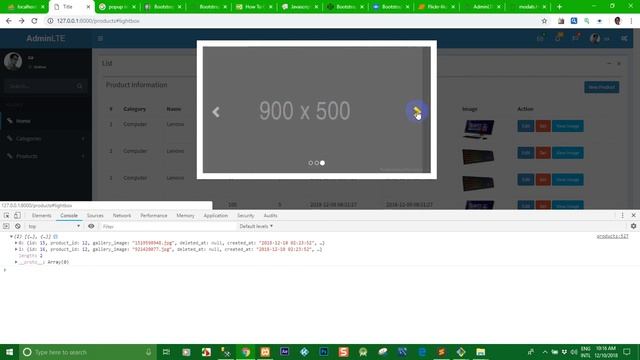Go to the previous carousel slide
The image size is (640, 360).
(x=216, y=112)
